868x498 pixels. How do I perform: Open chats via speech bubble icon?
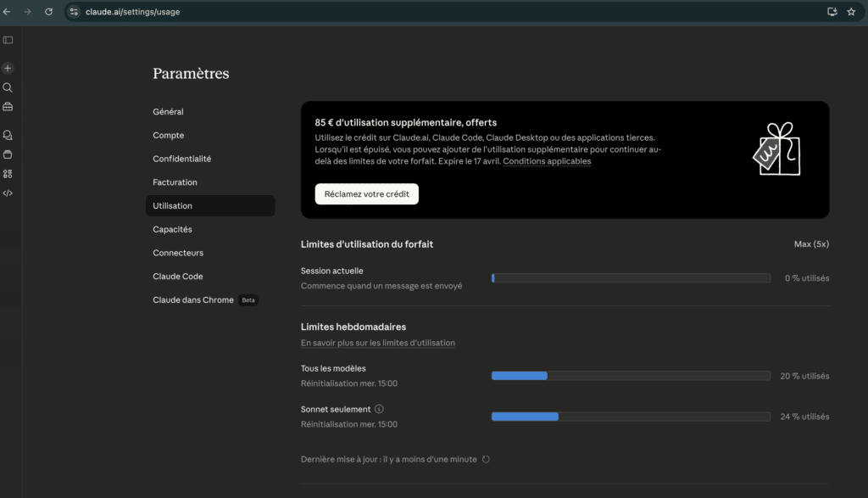pos(8,135)
